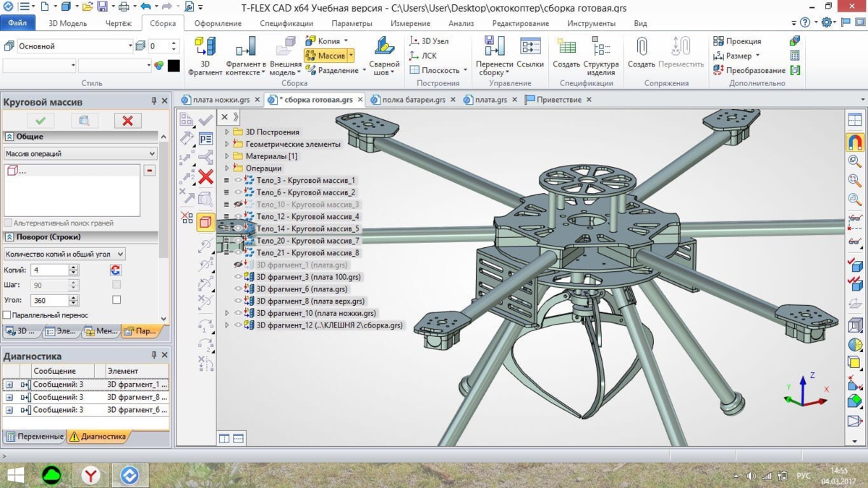Image resolution: width=868 pixels, height=488 pixels.
Task: Expand first diagnostics row 3D фрагмент_1
Action: [9, 385]
